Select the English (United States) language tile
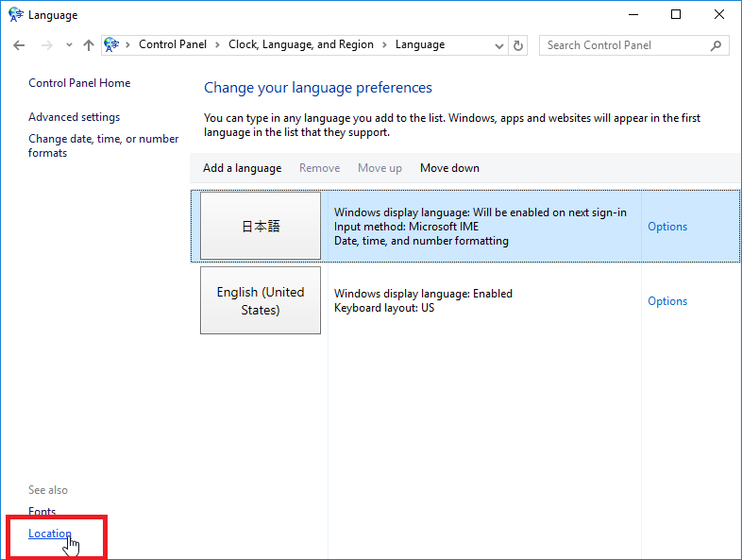 point(261,300)
